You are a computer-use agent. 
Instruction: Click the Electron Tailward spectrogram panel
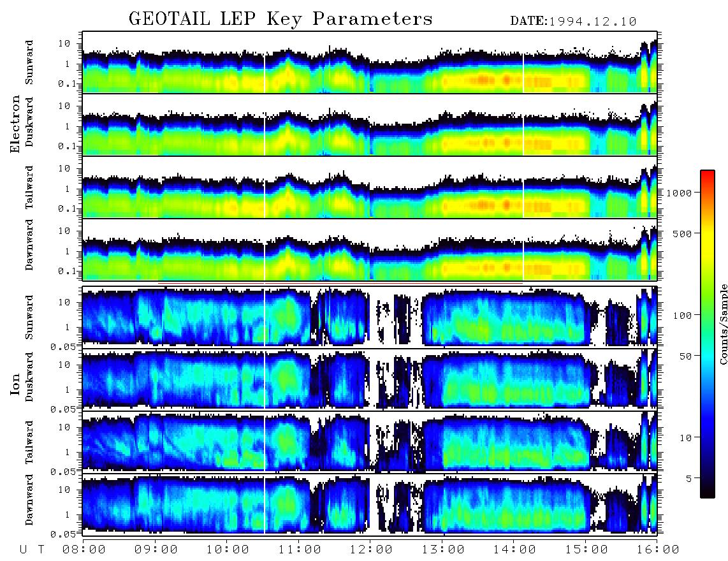(x=370, y=187)
